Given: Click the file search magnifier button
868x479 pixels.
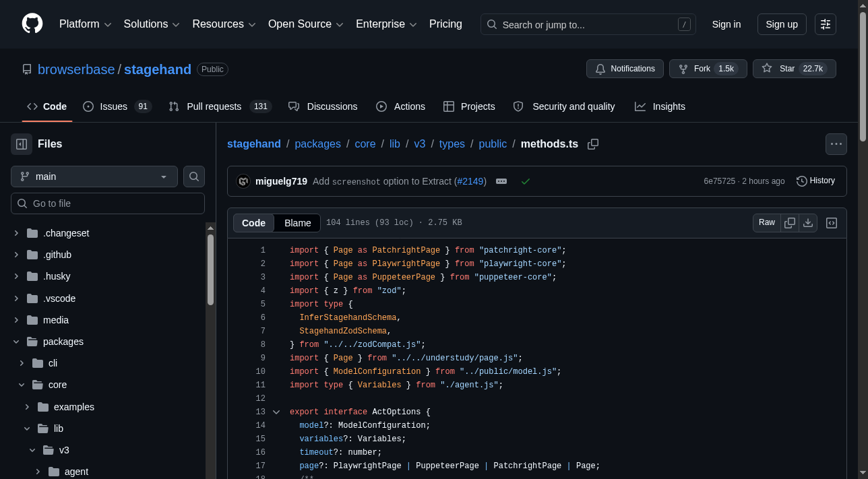Looking at the screenshot, I should point(194,177).
